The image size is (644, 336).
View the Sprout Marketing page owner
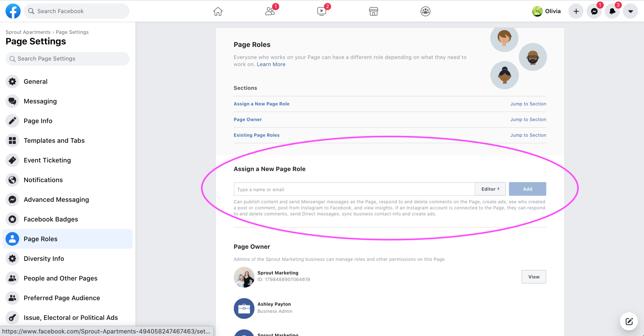coord(533,277)
